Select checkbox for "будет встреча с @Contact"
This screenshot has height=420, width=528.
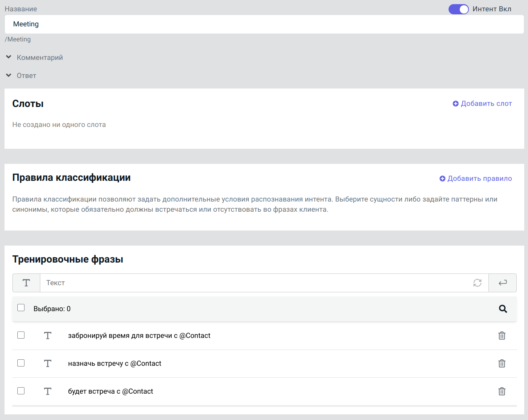click(21, 391)
